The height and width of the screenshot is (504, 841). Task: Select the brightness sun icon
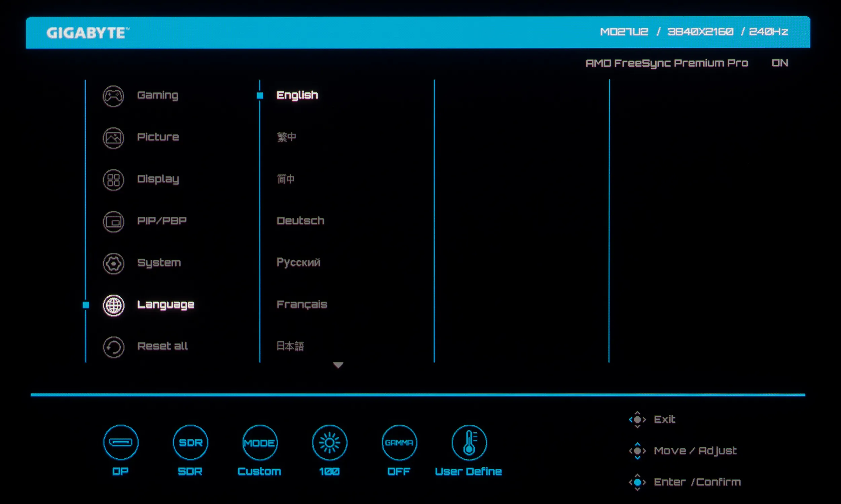click(x=329, y=442)
